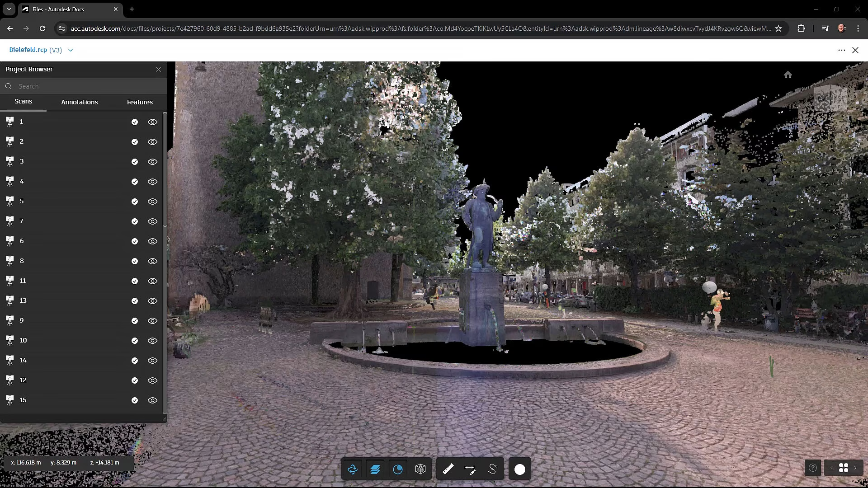Viewport: 868px width, 488px height.
Task: Click next arrow beside grid view icon
Action: click(855, 468)
